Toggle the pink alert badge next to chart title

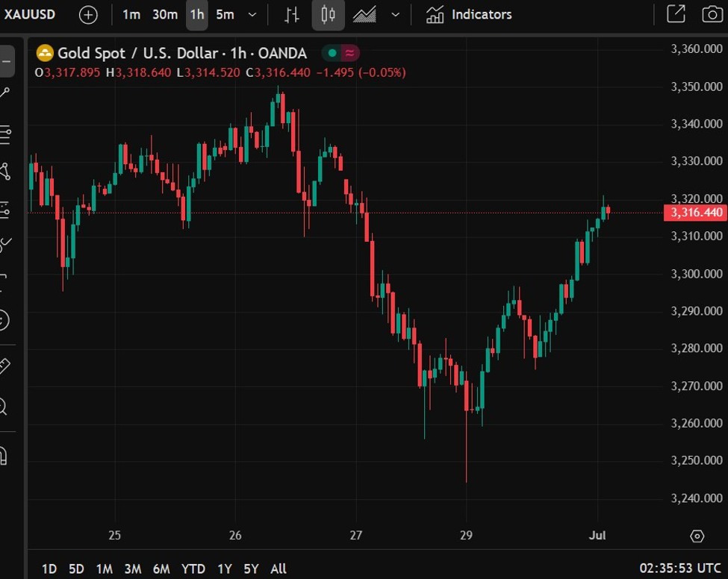click(x=348, y=53)
